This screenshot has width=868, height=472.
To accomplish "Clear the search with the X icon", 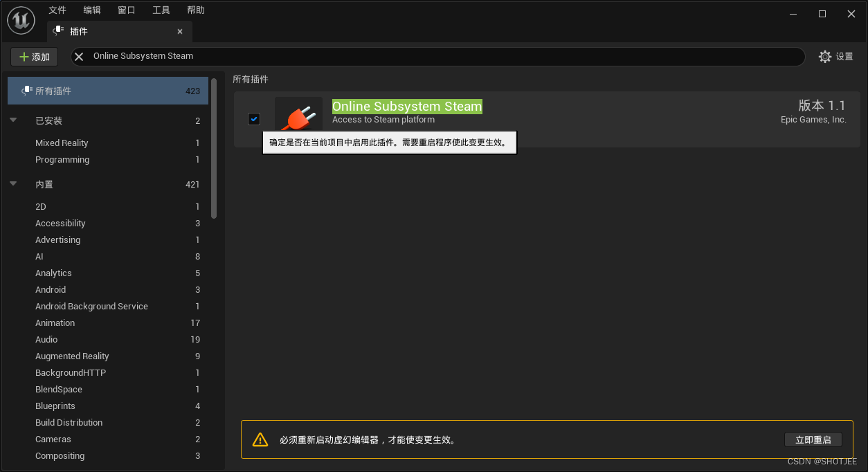I will click(x=79, y=57).
